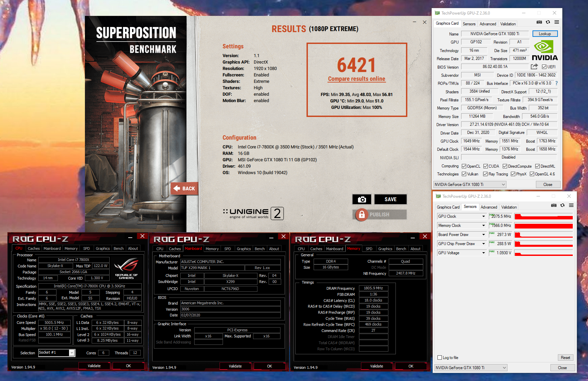Click the 6421 benchmark score
588x381 pixels.
[x=356, y=65]
